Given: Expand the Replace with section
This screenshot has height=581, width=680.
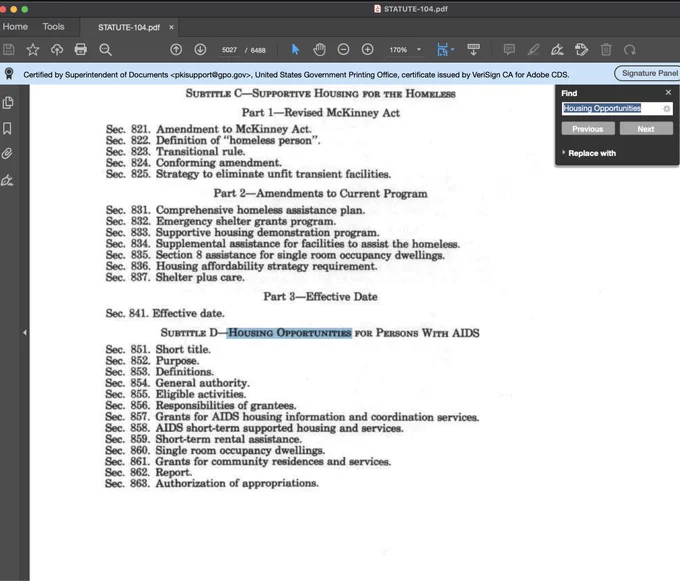Looking at the screenshot, I should 589,153.
